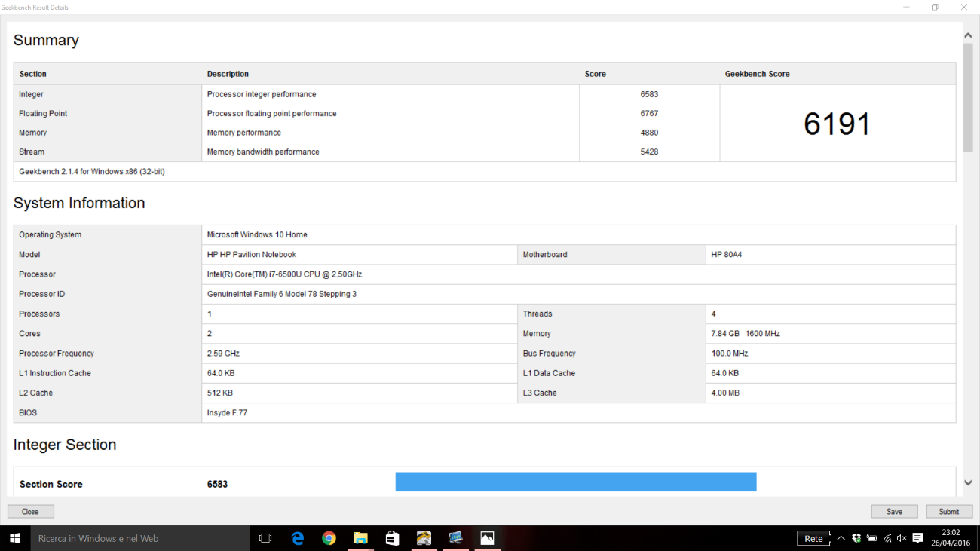Select the big Geekbench score 6191
The width and height of the screenshot is (980, 551).
click(x=837, y=124)
